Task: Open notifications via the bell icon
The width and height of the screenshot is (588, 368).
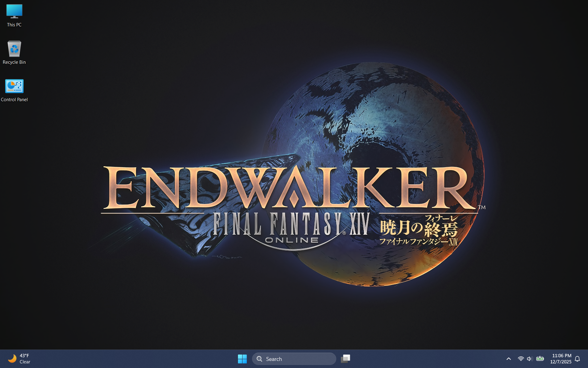Action: (x=578, y=358)
